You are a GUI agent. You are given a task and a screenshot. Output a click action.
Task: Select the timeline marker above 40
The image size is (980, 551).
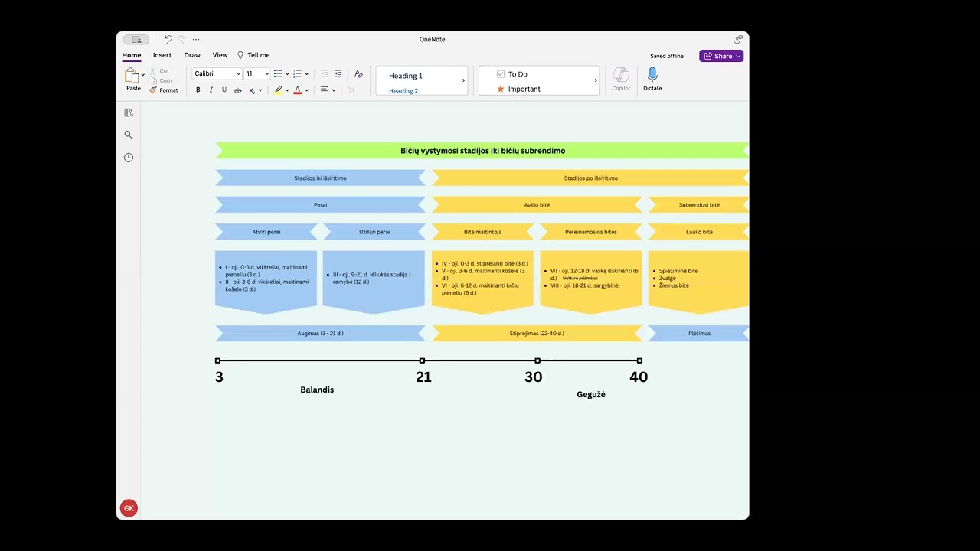click(x=639, y=360)
